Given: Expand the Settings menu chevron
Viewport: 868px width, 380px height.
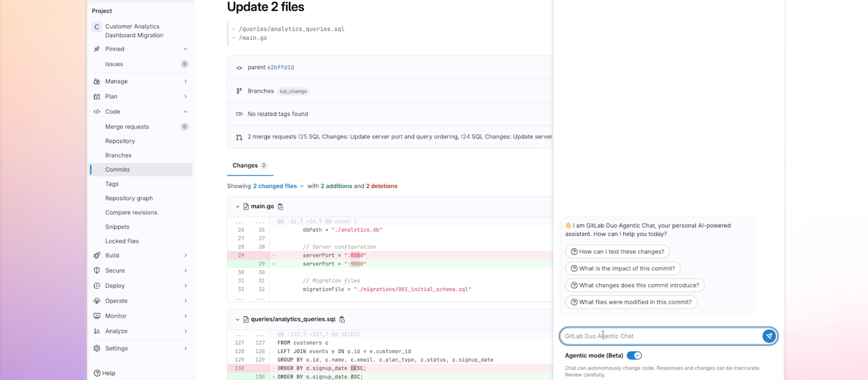Looking at the screenshot, I should click(185, 348).
